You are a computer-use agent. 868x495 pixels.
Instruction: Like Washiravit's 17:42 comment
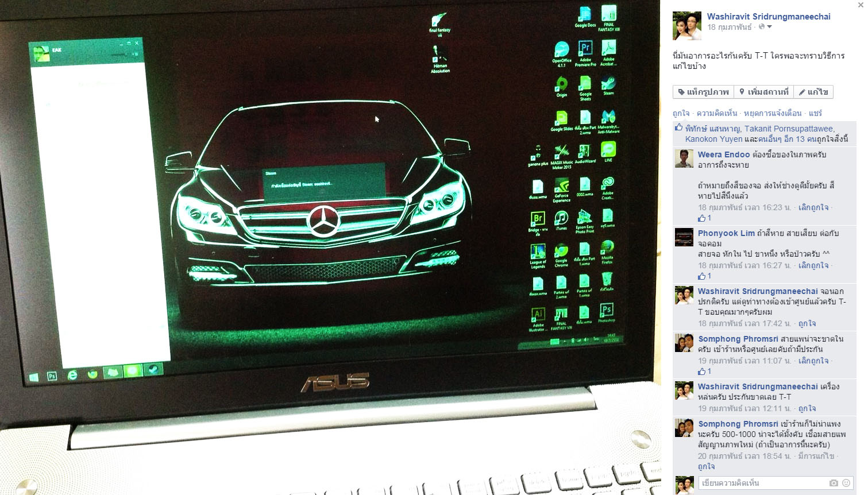pyautogui.click(x=807, y=323)
